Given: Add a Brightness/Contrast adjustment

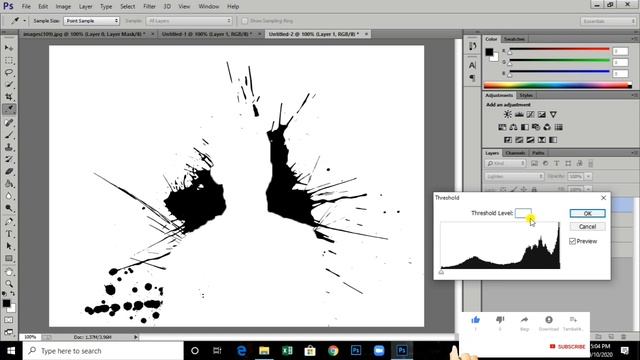Looking at the screenshot, I should pyautogui.click(x=507, y=115).
